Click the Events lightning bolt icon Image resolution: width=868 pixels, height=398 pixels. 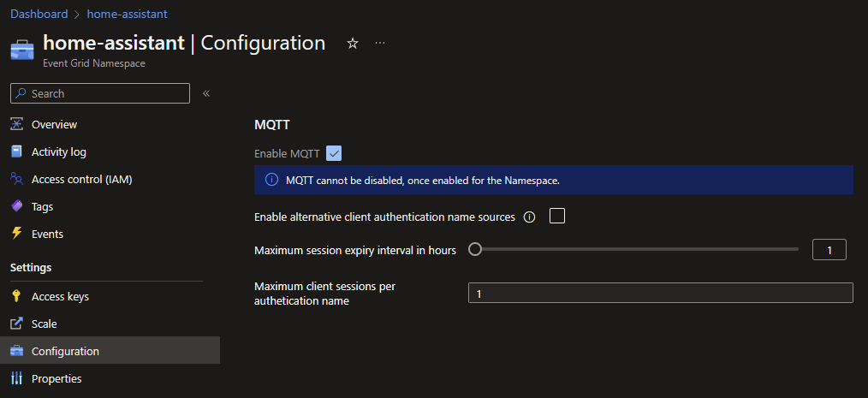tap(16, 234)
